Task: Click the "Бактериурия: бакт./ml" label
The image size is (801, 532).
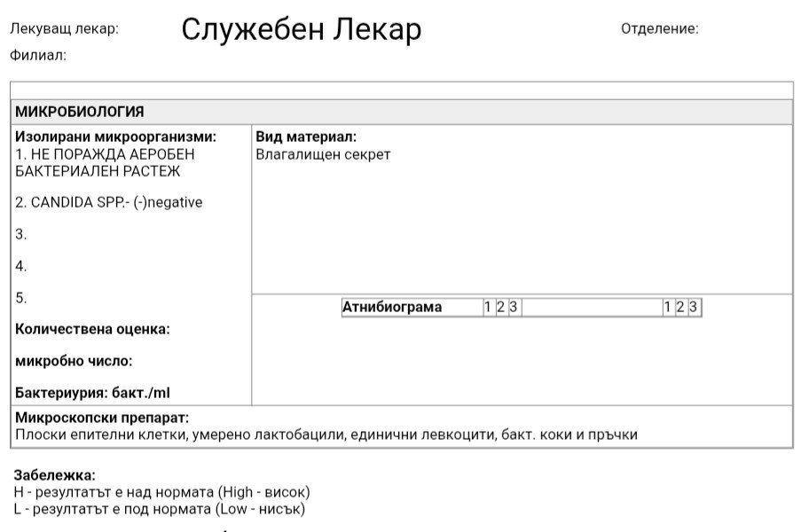Action: tap(90, 393)
